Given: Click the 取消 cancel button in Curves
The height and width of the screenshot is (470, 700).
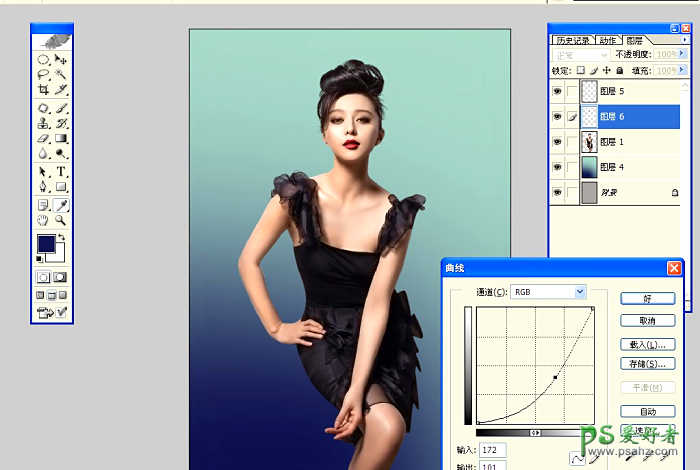Looking at the screenshot, I should [647, 321].
